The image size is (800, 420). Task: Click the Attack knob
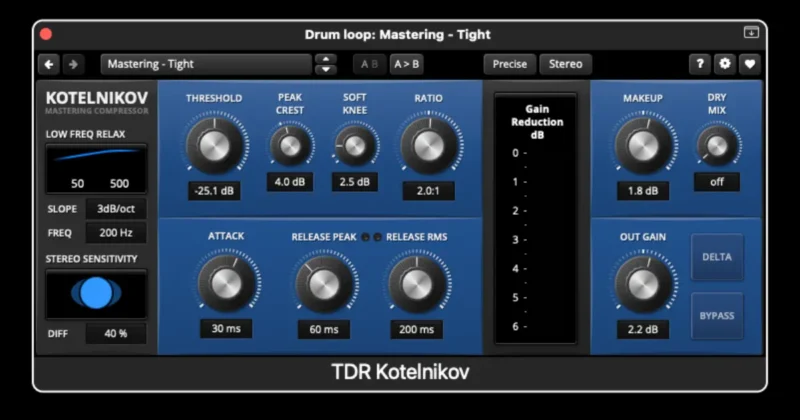click(x=226, y=284)
